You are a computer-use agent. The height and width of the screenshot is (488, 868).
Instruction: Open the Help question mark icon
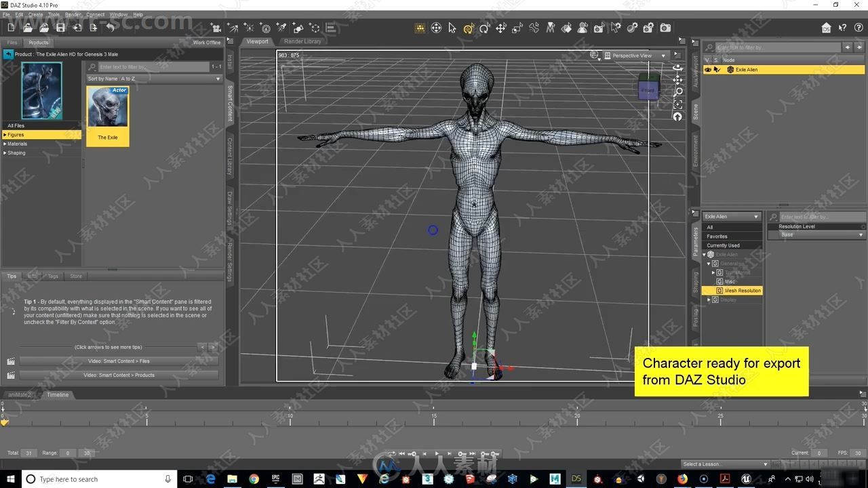pyautogui.click(x=857, y=28)
